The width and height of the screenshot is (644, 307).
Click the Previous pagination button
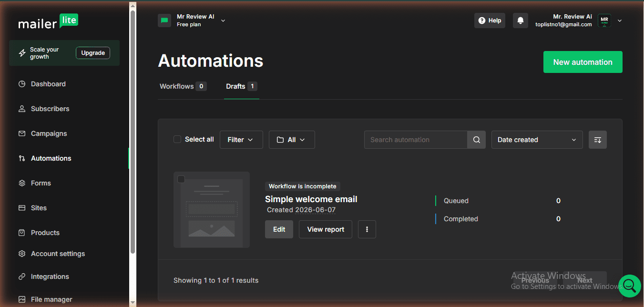coord(535,280)
